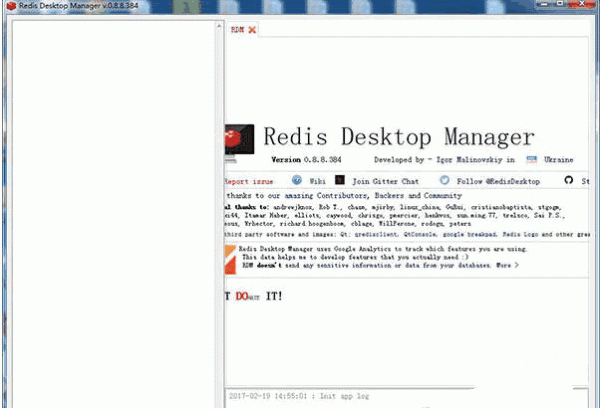Click More link in analytics notice
This screenshot has width=600, height=409.
tap(507, 265)
